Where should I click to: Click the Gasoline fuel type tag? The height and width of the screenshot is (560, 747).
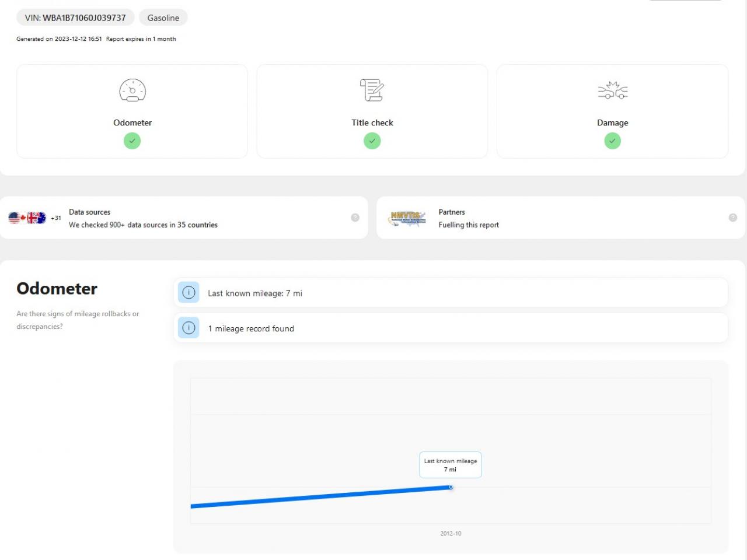click(163, 17)
